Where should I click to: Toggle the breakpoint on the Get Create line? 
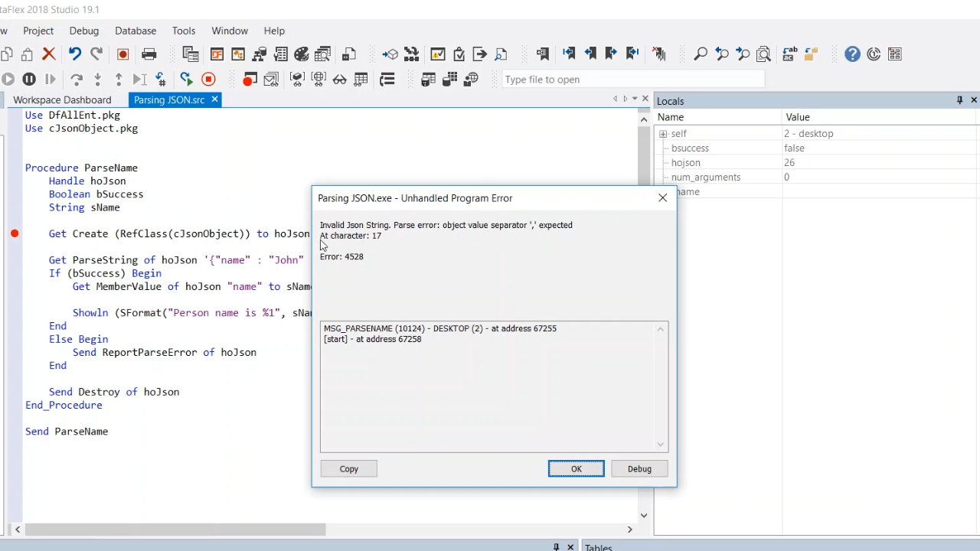click(x=15, y=233)
